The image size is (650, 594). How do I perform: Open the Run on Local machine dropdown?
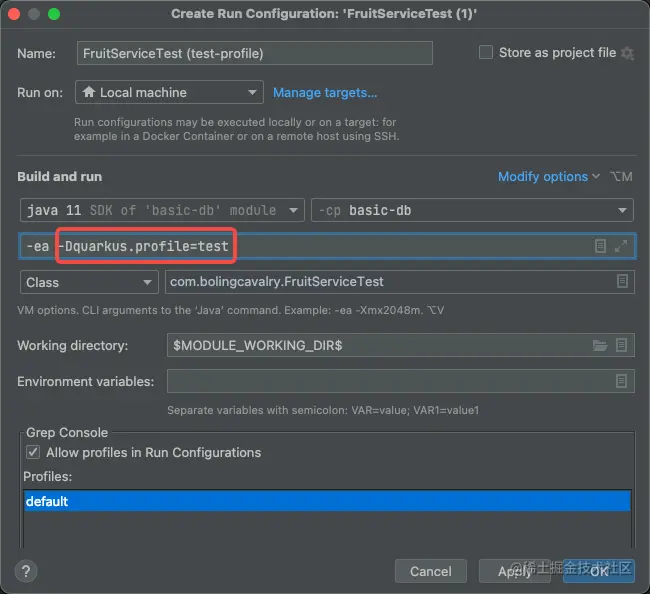[169, 92]
